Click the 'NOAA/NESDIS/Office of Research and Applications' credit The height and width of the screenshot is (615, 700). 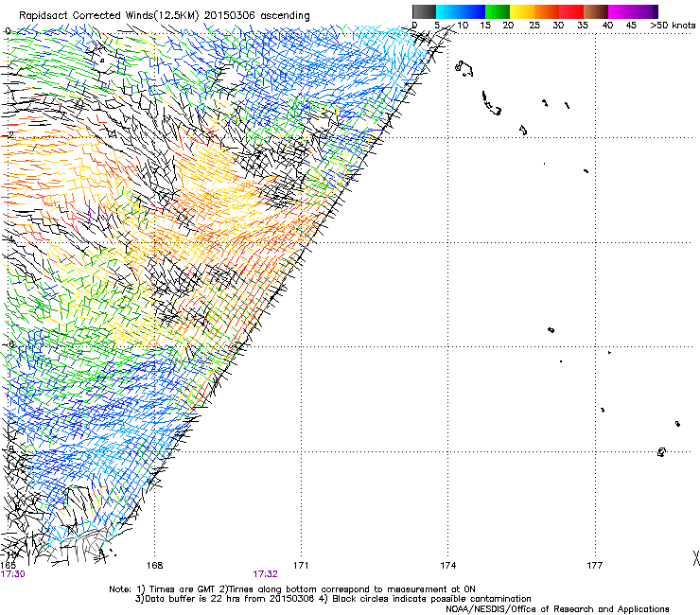[557, 609]
